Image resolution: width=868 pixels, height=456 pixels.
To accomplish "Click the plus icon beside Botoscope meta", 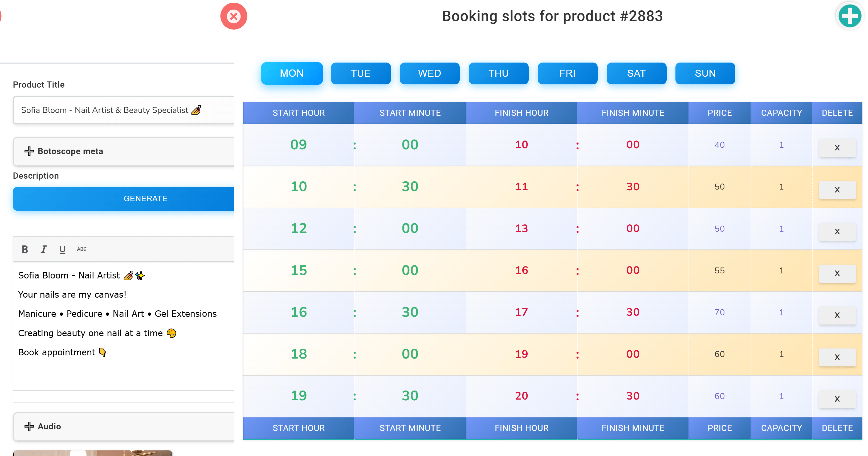I will [x=29, y=151].
